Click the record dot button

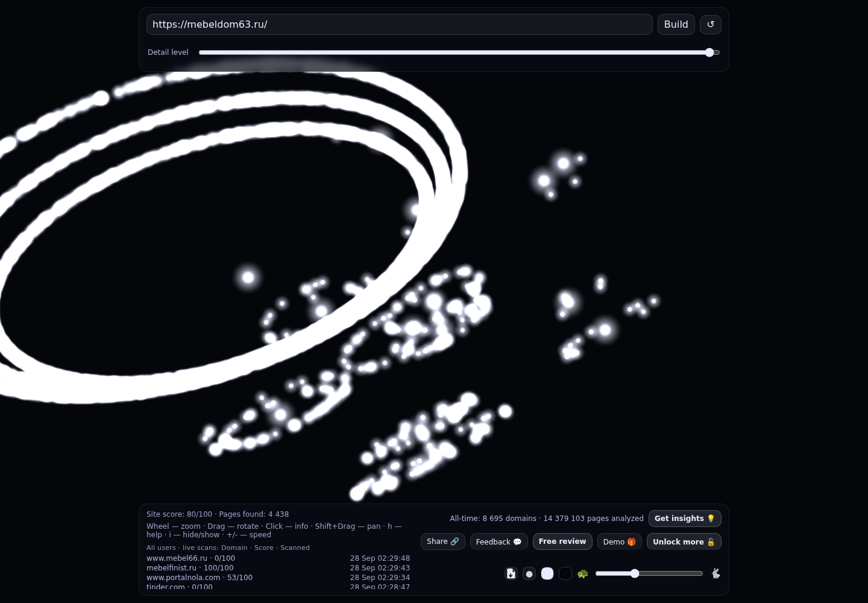[x=529, y=573]
